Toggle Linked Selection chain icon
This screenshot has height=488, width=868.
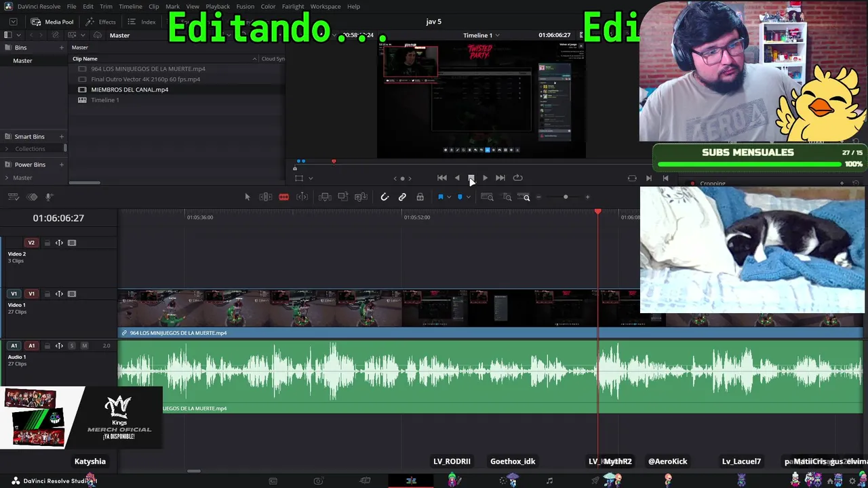point(402,197)
